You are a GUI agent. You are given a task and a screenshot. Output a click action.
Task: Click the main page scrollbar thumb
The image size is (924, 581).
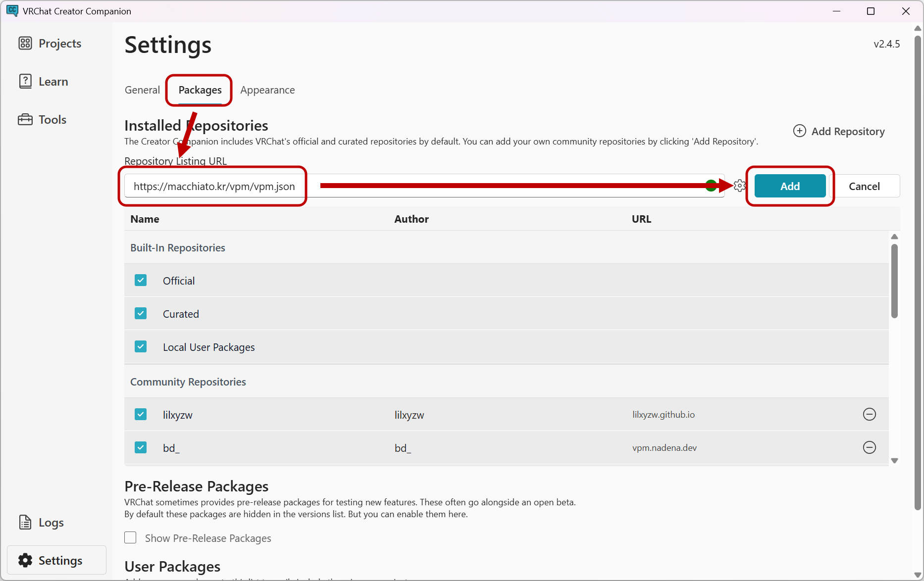pyautogui.click(x=918, y=272)
